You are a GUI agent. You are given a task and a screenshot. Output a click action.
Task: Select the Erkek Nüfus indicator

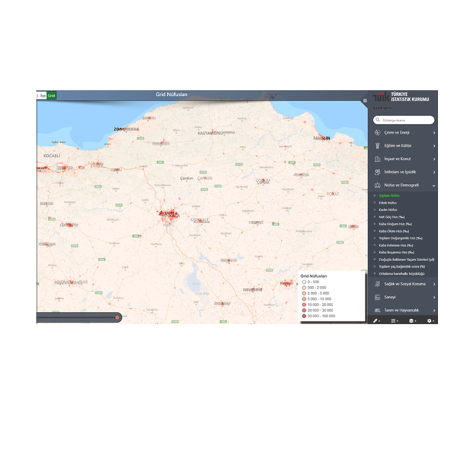tap(387, 203)
